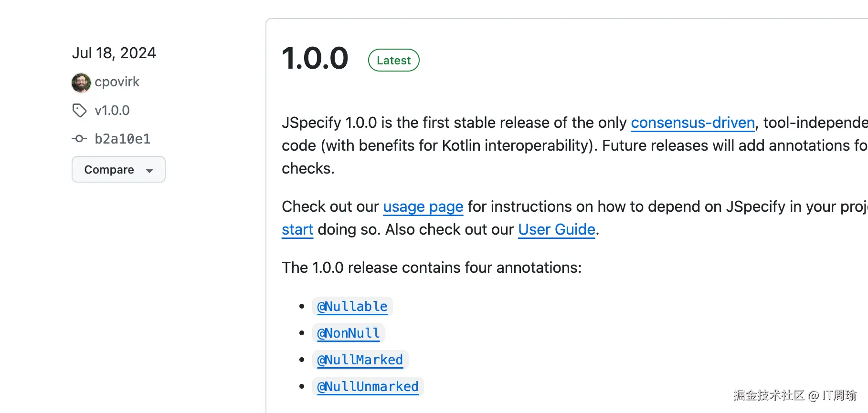Click the "start" hyperlink

click(x=297, y=230)
